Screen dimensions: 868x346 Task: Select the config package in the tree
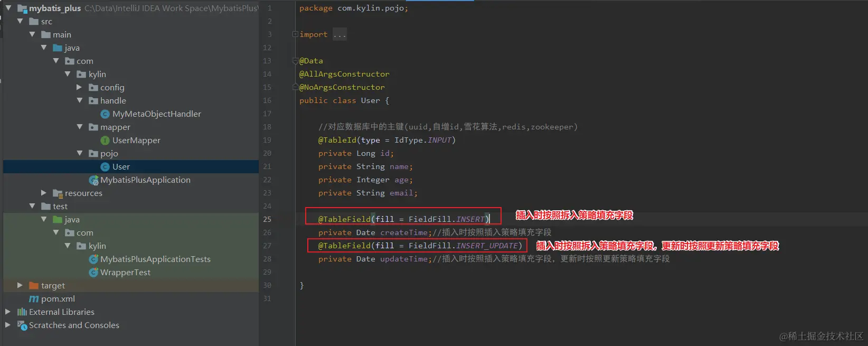(112, 87)
